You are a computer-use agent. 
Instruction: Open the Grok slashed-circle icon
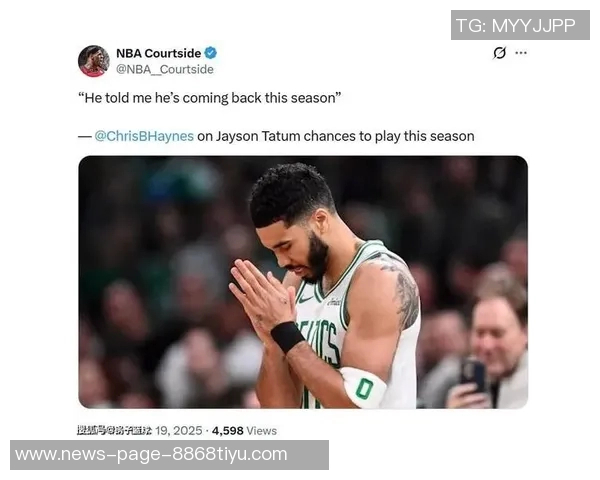pyautogui.click(x=499, y=53)
